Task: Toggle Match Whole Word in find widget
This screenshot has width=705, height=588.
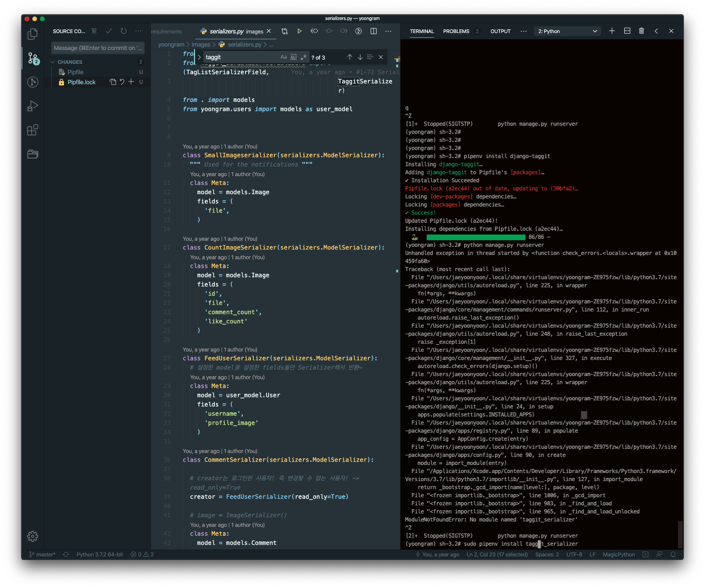Action: [x=294, y=57]
